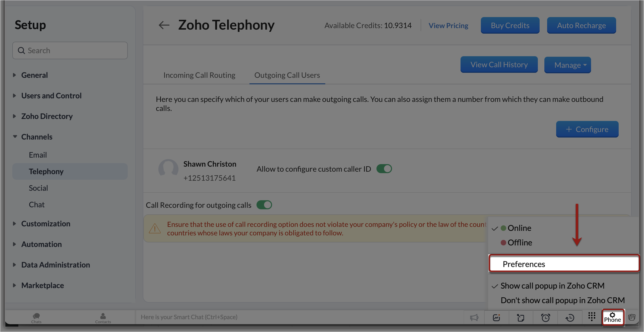Image resolution: width=644 pixels, height=332 pixels.
Task: Click the Setup search field
Action: point(70,50)
